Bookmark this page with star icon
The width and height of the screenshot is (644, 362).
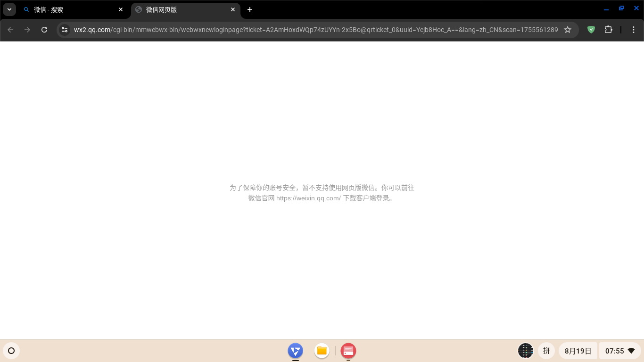tap(568, 30)
